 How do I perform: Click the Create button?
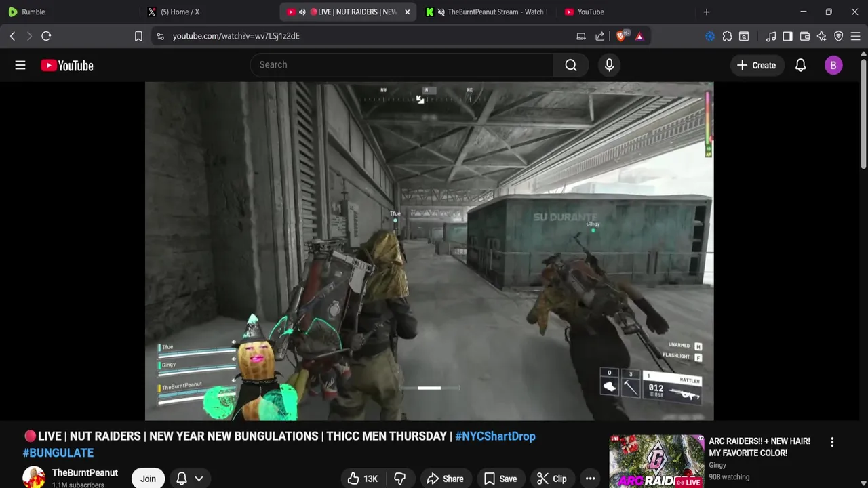(x=756, y=65)
